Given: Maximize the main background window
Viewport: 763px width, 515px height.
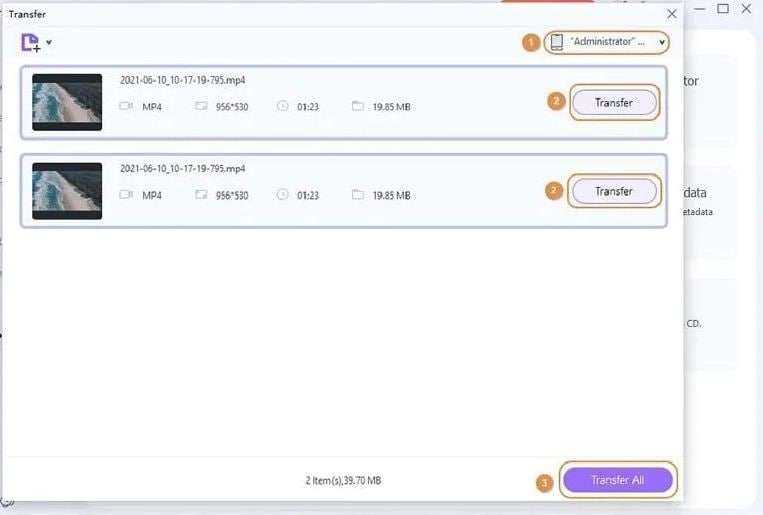Looking at the screenshot, I should [x=723, y=8].
